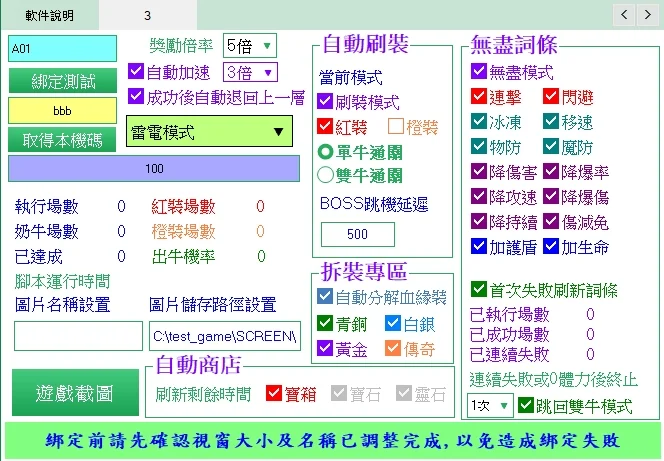This screenshot has width=664, height=461.
Task: Select the 單牛通關 radio option
Action: [325, 151]
